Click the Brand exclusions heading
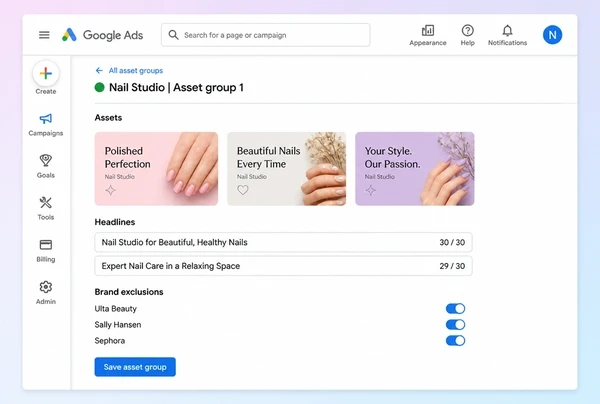The image size is (600, 404). tap(129, 292)
